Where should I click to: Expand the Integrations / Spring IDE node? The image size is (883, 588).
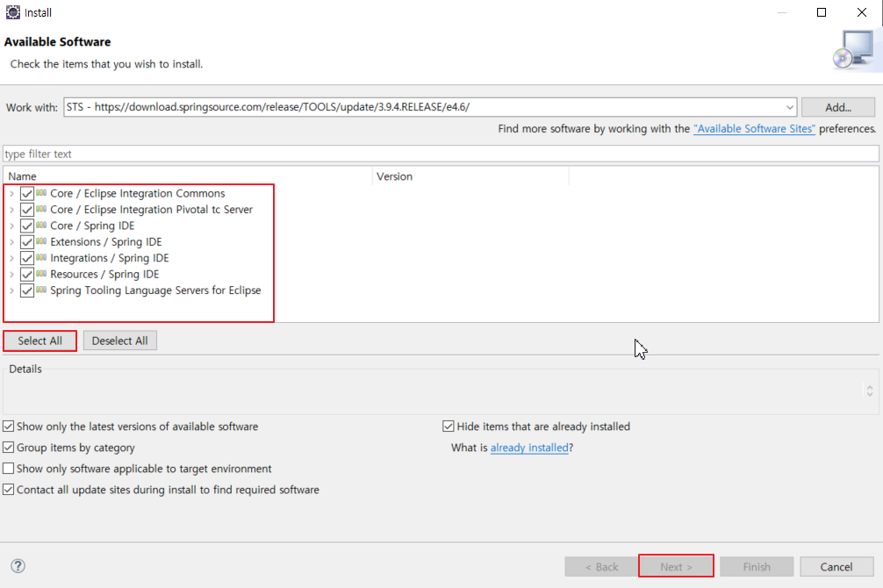coord(11,259)
